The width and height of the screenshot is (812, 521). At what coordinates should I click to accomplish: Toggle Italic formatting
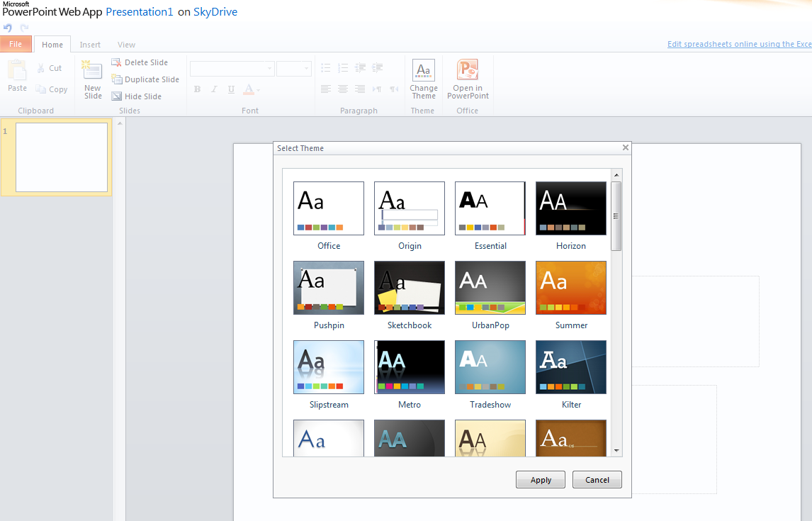[x=214, y=89]
